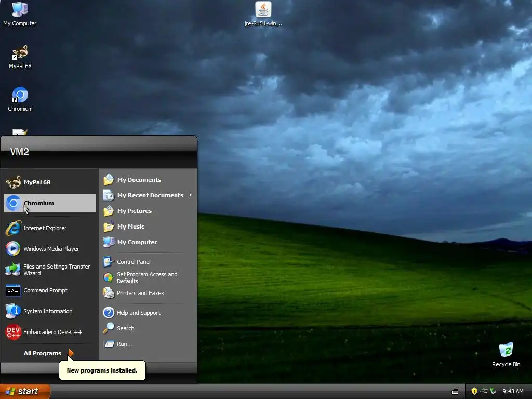This screenshot has height=399, width=532.
Task: Click My Computer icon in Start menu
Action: [x=109, y=242]
